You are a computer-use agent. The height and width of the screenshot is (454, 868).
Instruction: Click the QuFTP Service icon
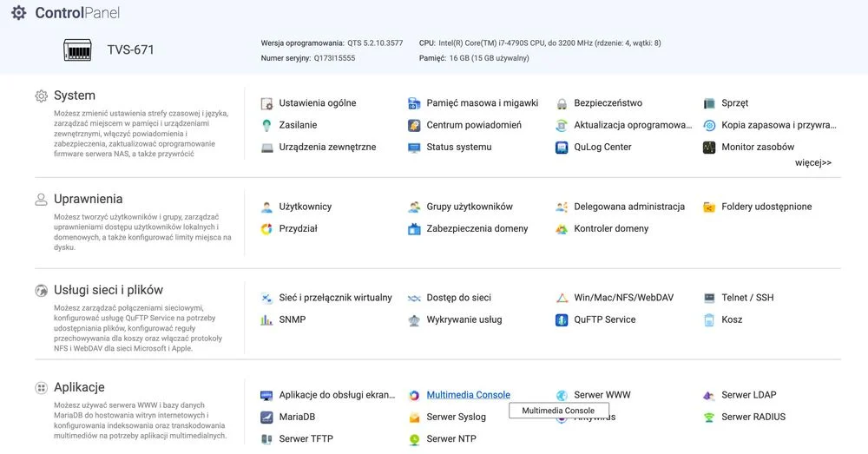coord(562,320)
